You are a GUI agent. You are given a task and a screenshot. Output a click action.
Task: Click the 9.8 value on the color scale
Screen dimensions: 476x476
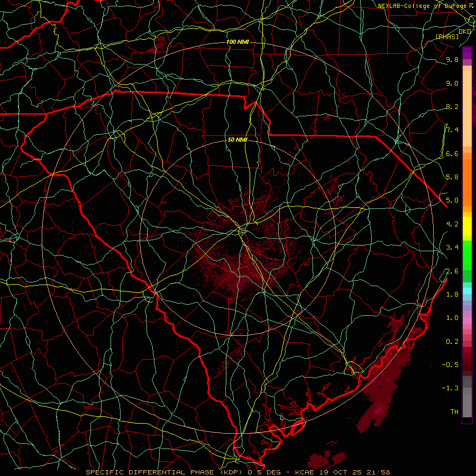point(452,59)
